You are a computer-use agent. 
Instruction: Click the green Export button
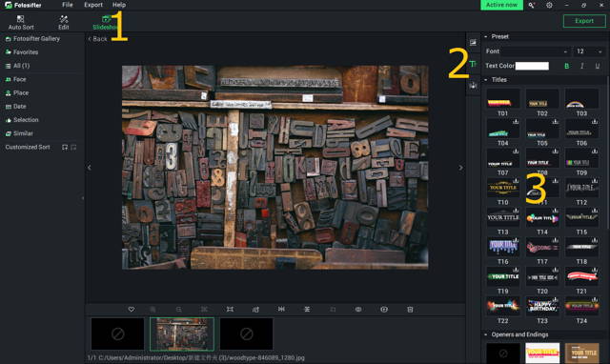click(x=584, y=21)
